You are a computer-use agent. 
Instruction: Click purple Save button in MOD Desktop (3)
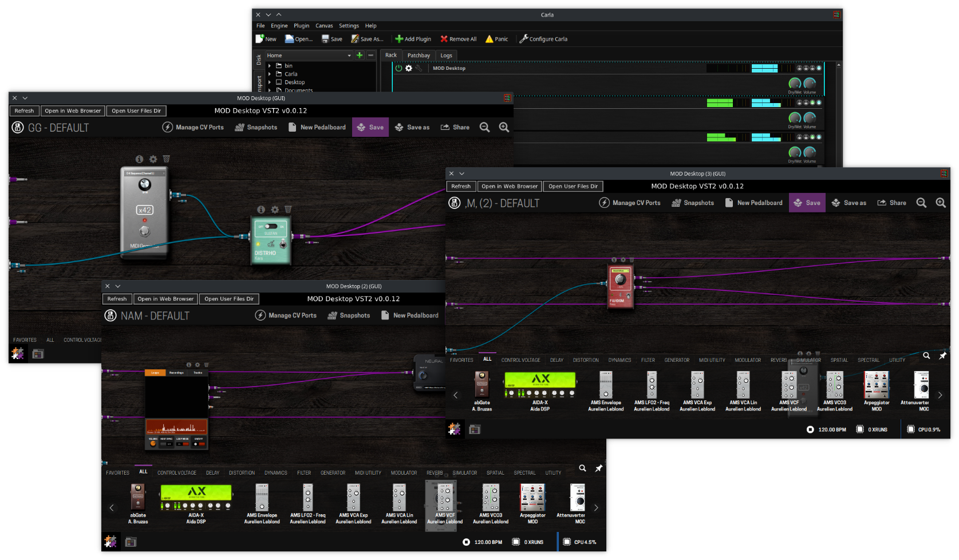(x=807, y=203)
